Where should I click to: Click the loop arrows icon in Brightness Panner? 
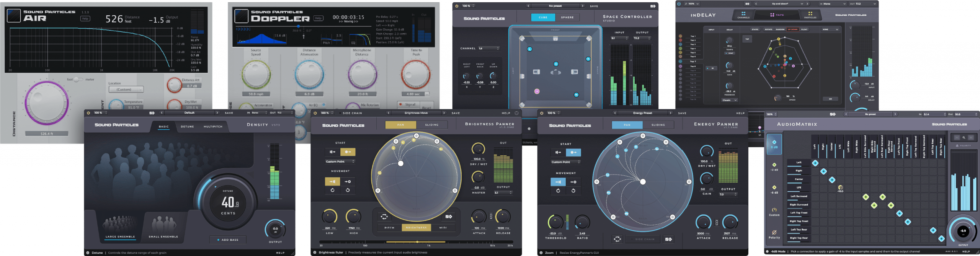pos(384,217)
